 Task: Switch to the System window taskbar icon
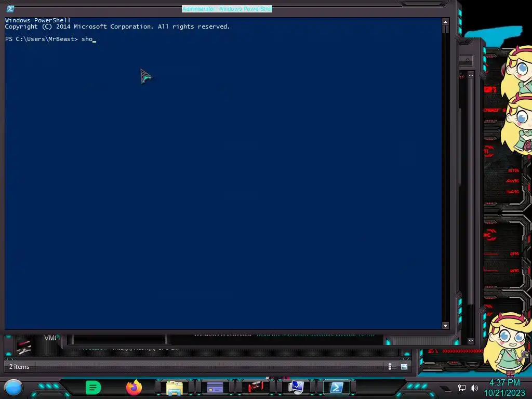pyautogui.click(x=296, y=388)
